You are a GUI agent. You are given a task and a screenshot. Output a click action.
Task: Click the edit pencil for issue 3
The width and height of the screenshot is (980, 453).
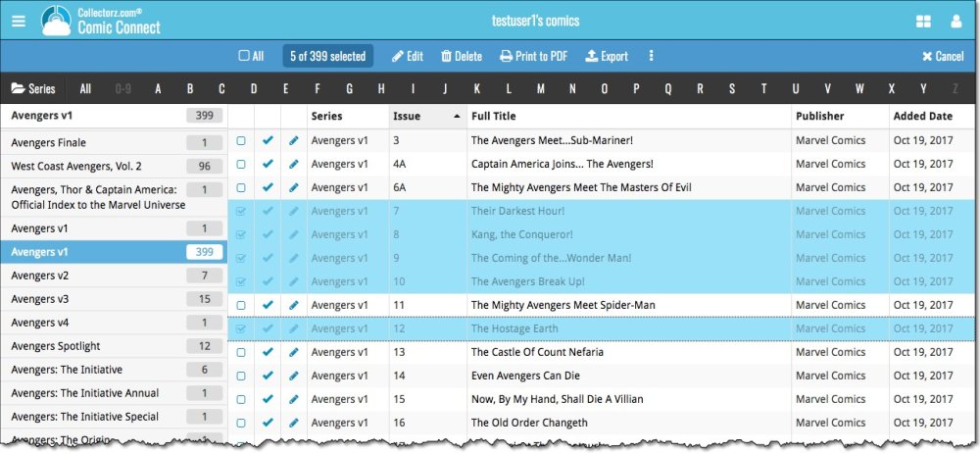(294, 141)
